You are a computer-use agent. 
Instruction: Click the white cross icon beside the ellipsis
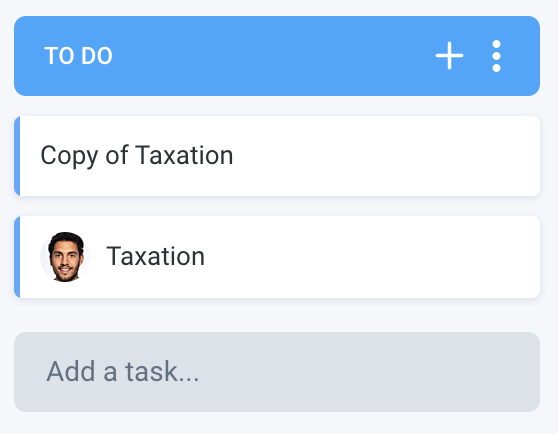pyautogui.click(x=449, y=56)
